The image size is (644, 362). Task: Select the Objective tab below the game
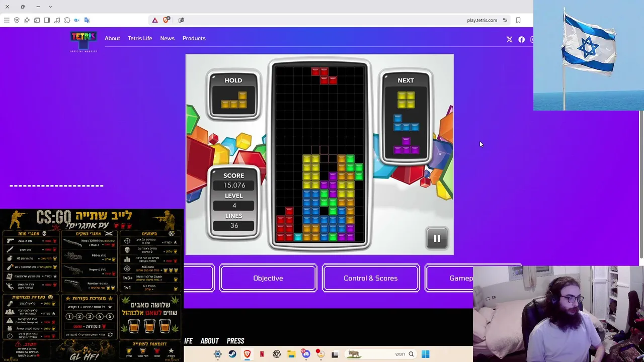(x=268, y=278)
